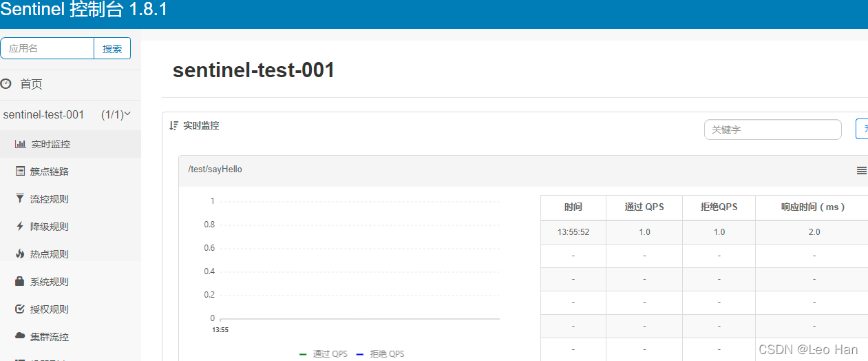Click the cluster link list icon
Viewport: 868px width, 361px height.
point(20,172)
